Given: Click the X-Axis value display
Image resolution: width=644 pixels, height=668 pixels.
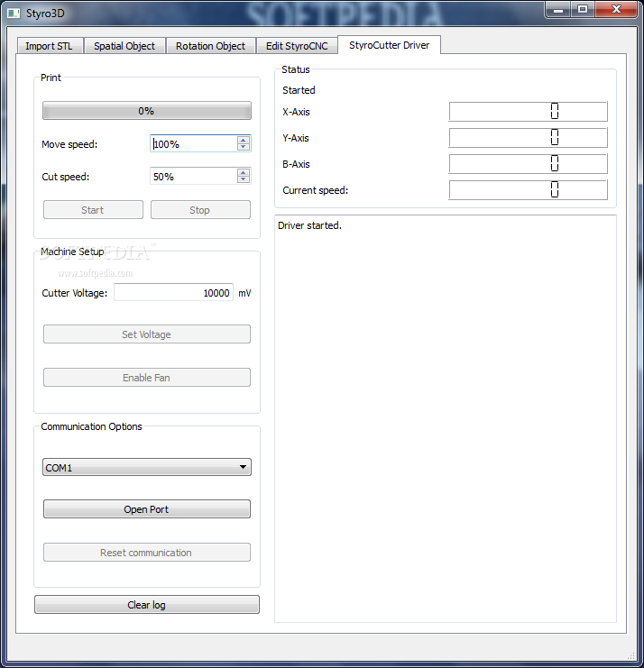Looking at the screenshot, I should (x=528, y=111).
